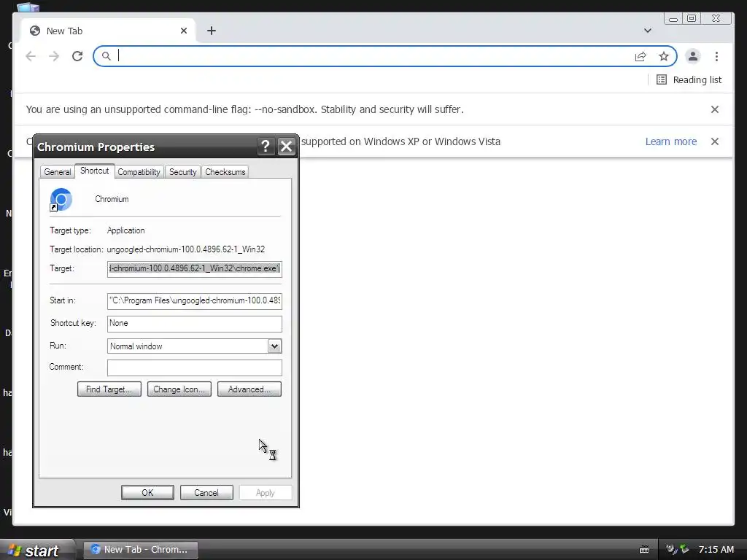
Task: Switch to the General tab
Action: pyautogui.click(x=57, y=172)
